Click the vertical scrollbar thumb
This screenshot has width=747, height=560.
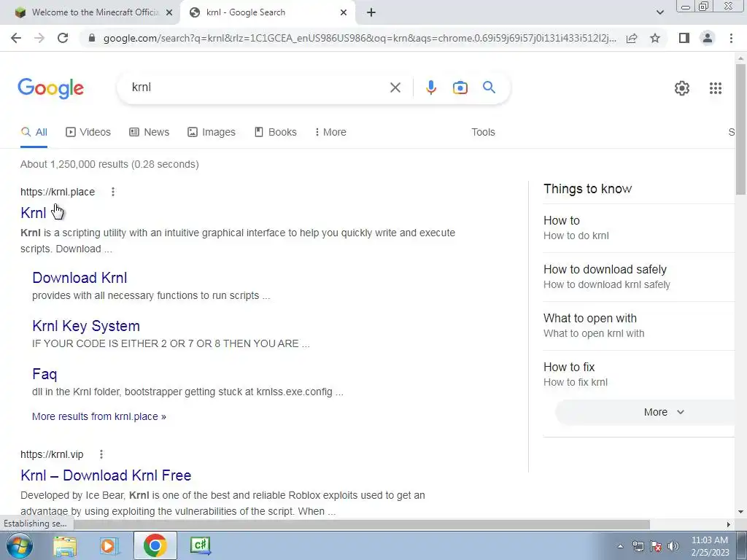(x=740, y=128)
